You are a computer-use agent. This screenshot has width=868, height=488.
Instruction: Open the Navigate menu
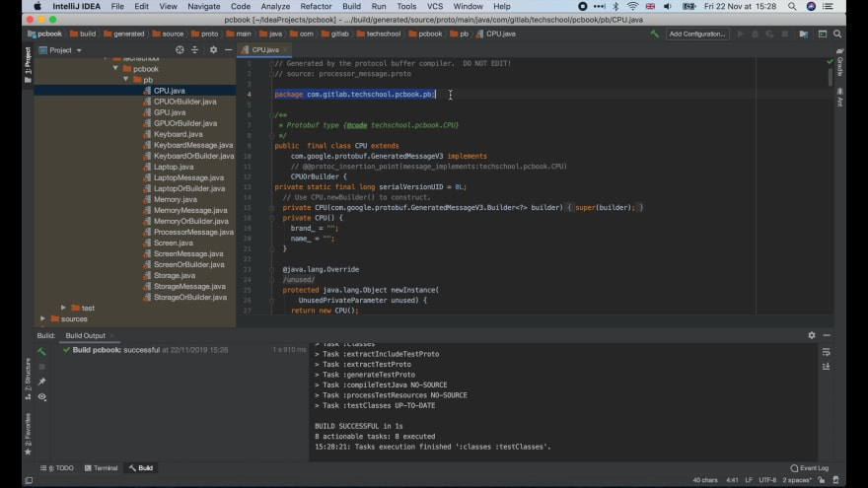pyautogui.click(x=204, y=7)
